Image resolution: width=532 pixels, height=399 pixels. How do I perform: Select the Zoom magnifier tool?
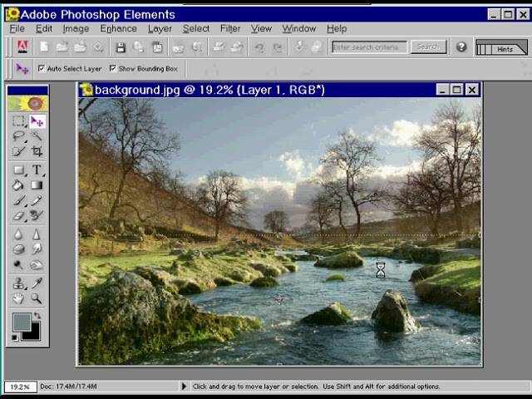(x=37, y=298)
